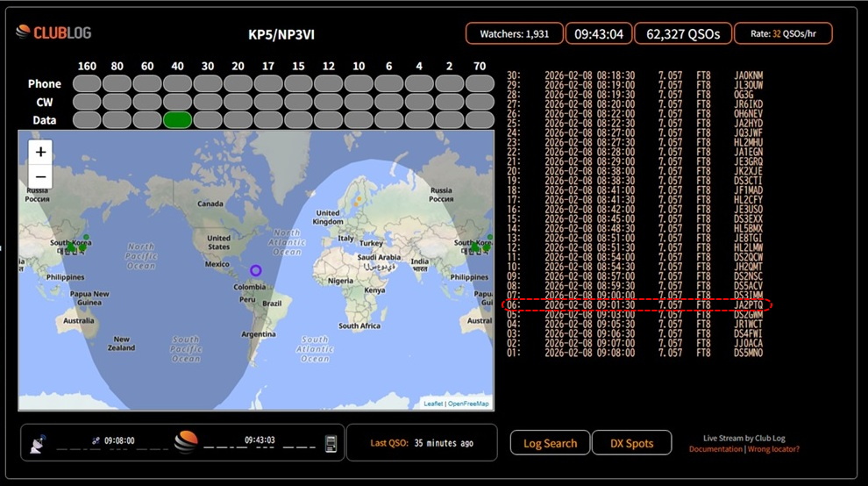
Task: Open the OpenFreeMap attribution link
Action: 468,404
